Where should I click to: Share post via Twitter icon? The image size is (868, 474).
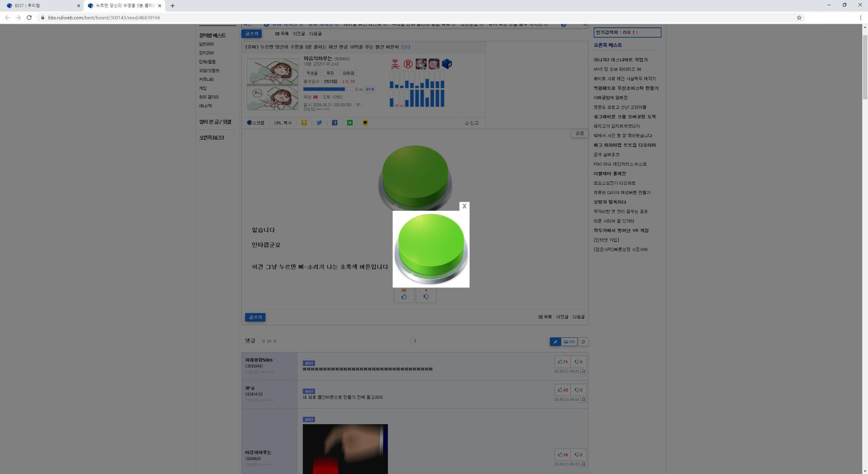click(x=319, y=123)
